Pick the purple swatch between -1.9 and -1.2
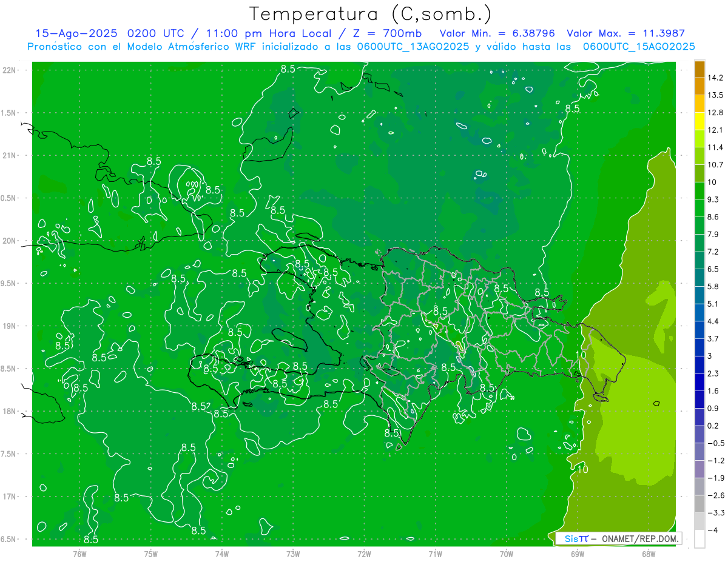The image size is (728, 562). click(x=699, y=469)
